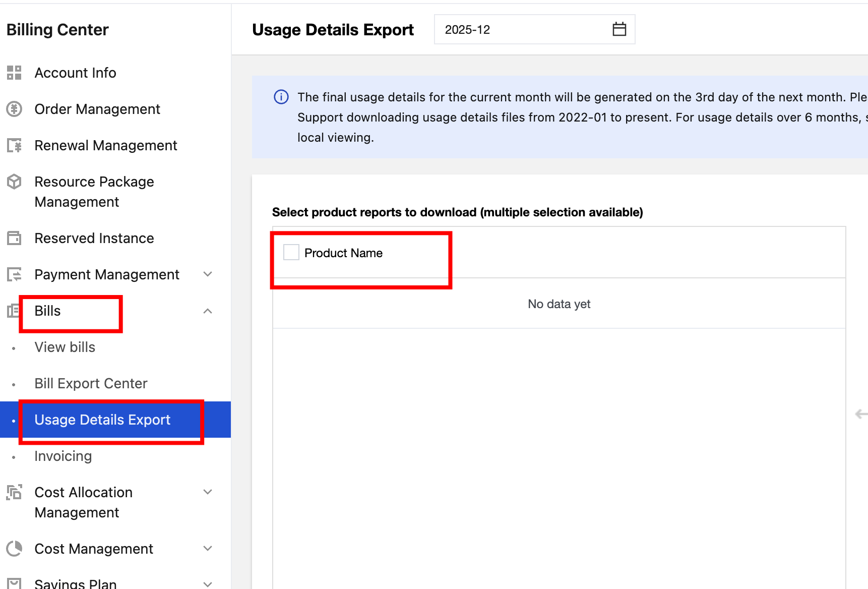Click the Order Management icon

click(x=14, y=109)
